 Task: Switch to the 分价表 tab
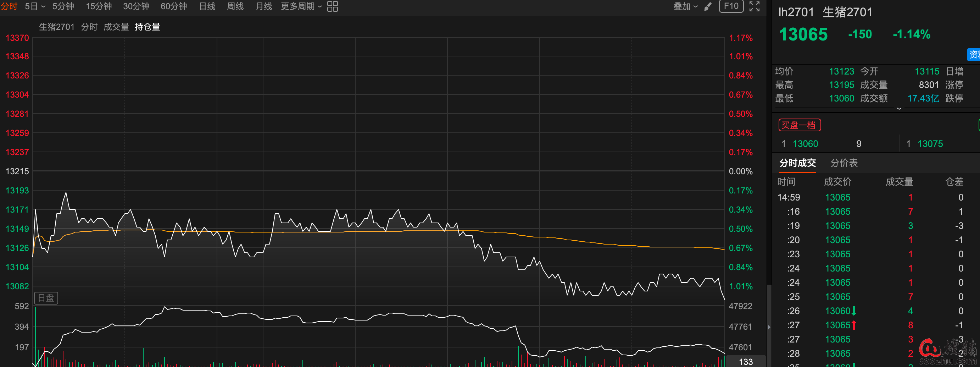(x=844, y=163)
